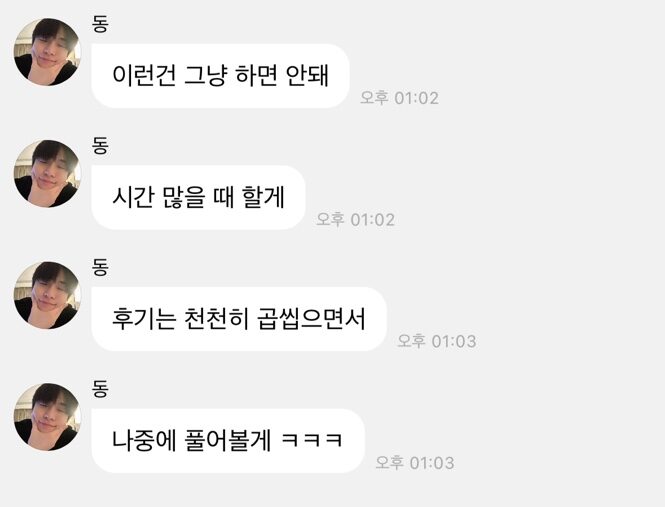Select name 동 above '나중에 풀어볼게 ㅋㅋㅋ'
Viewport: 665px width, 507px height.
point(100,389)
